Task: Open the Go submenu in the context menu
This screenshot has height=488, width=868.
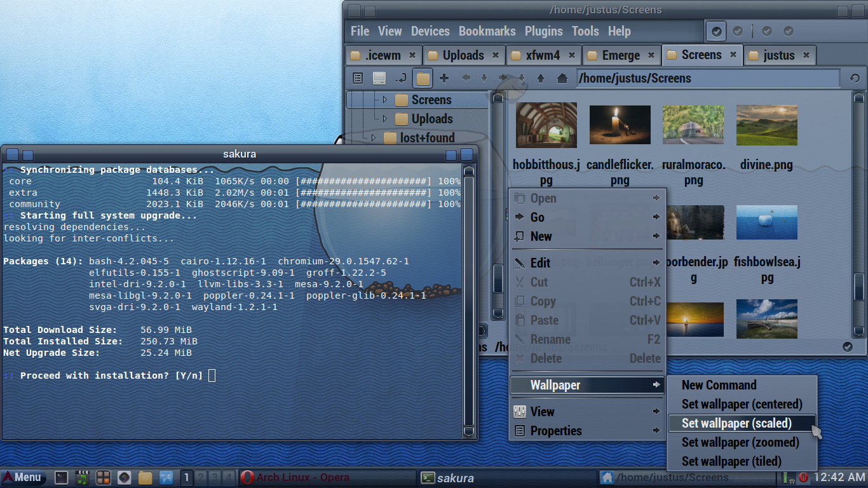Action: (587, 217)
